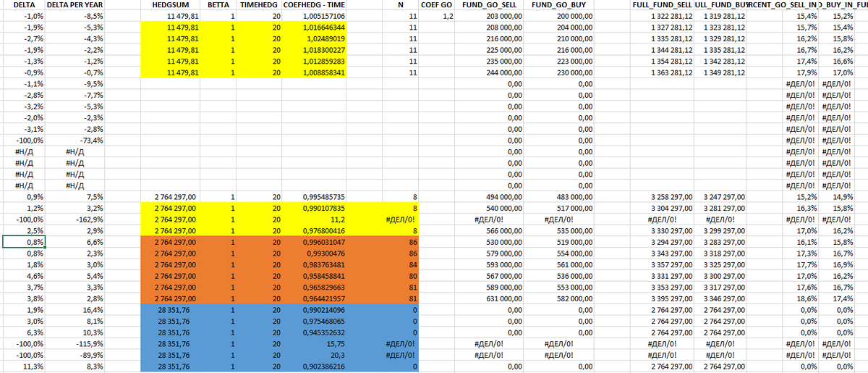Select the DELTA PER YEAR column header

tap(76, 5)
